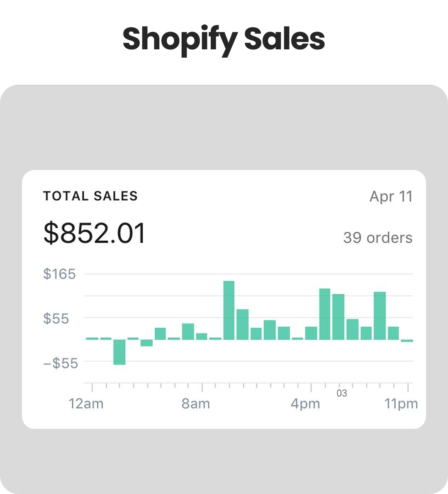This screenshot has width=448, height=494.
Task: Click the "8am" x-axis label
Action: 195,403
